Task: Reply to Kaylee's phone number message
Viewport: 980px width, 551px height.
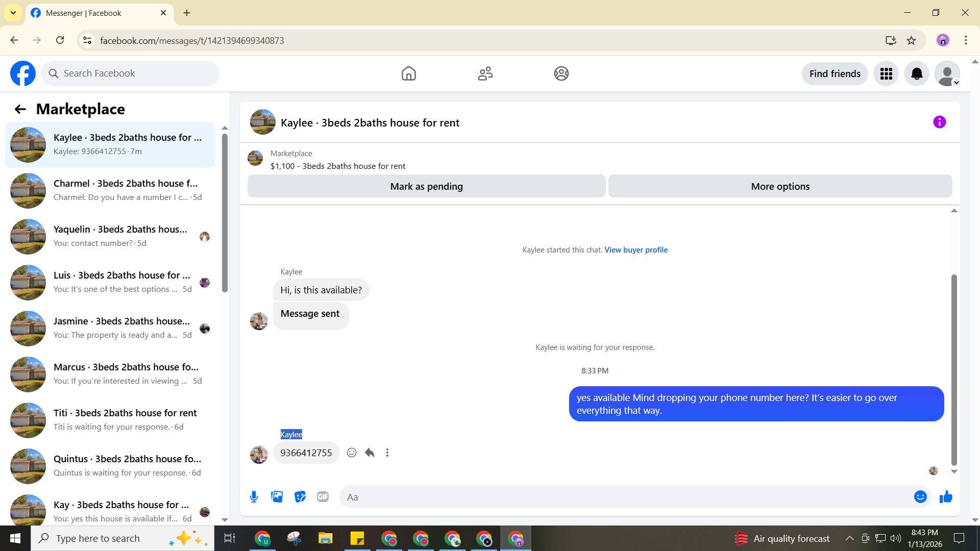Action: (370, 453)
